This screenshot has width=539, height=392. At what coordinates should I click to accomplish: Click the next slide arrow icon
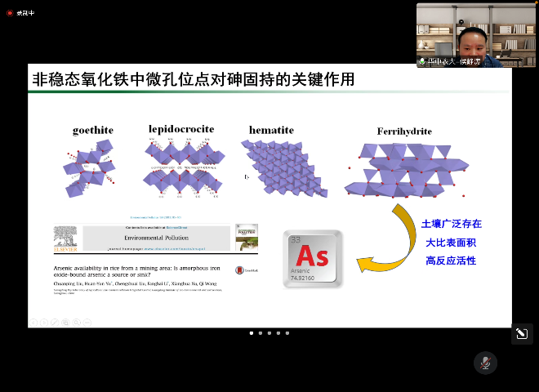click(44, 322)
